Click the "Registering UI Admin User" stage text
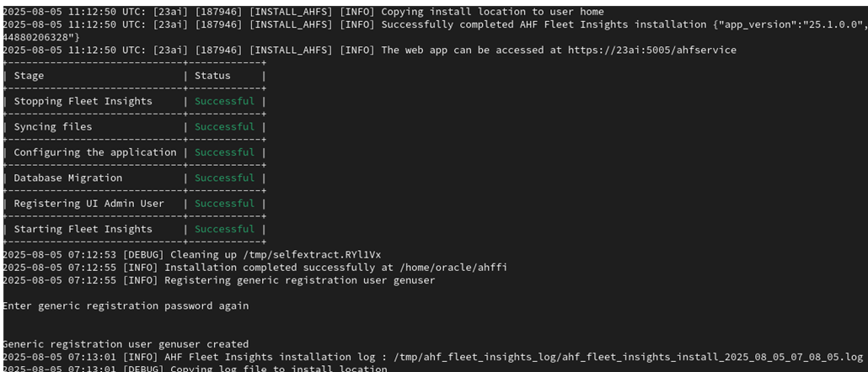The image size is (868, 372). tap(88, 204)
